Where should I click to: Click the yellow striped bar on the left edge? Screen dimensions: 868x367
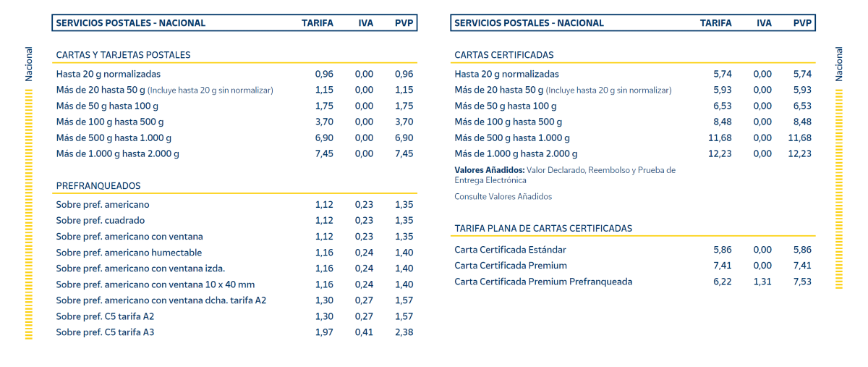29,214
